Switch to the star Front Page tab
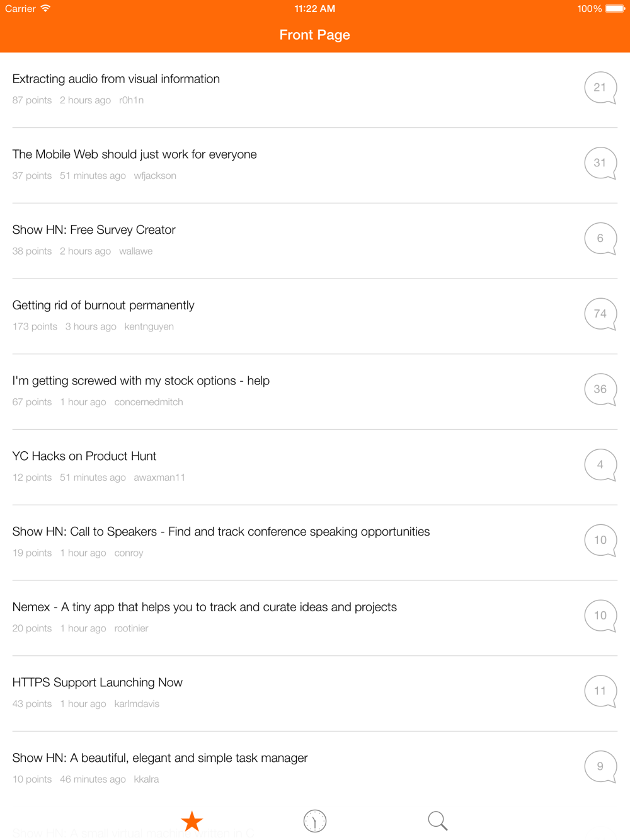 click(x=192, y=821)
